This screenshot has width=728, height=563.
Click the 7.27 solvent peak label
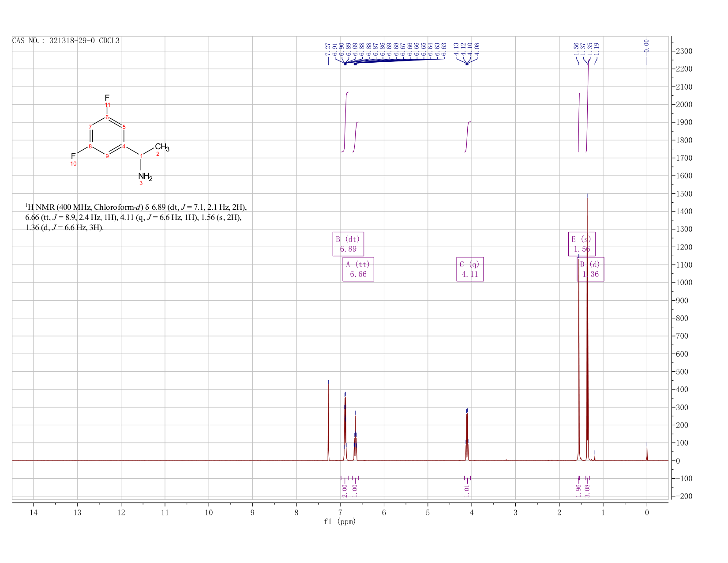328,49
